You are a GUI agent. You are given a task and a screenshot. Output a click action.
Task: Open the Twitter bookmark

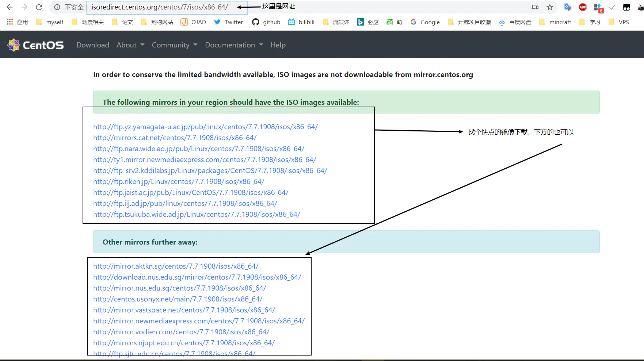click(228, 22)
